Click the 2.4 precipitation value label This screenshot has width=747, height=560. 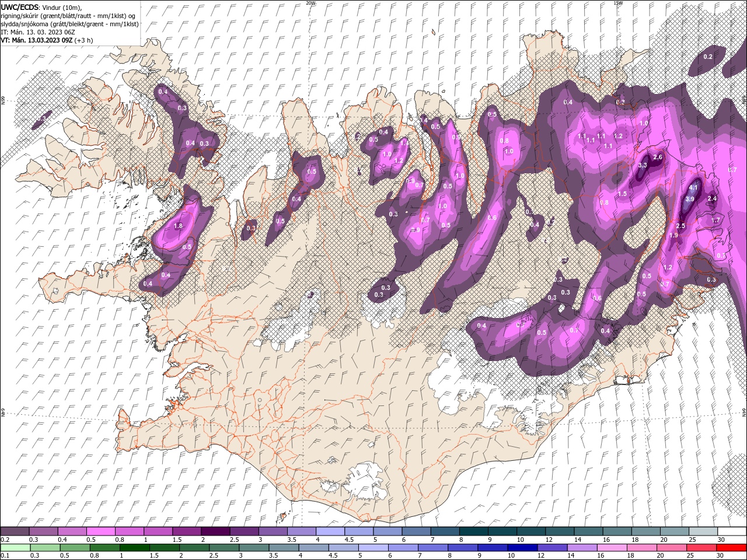[712, 199]
